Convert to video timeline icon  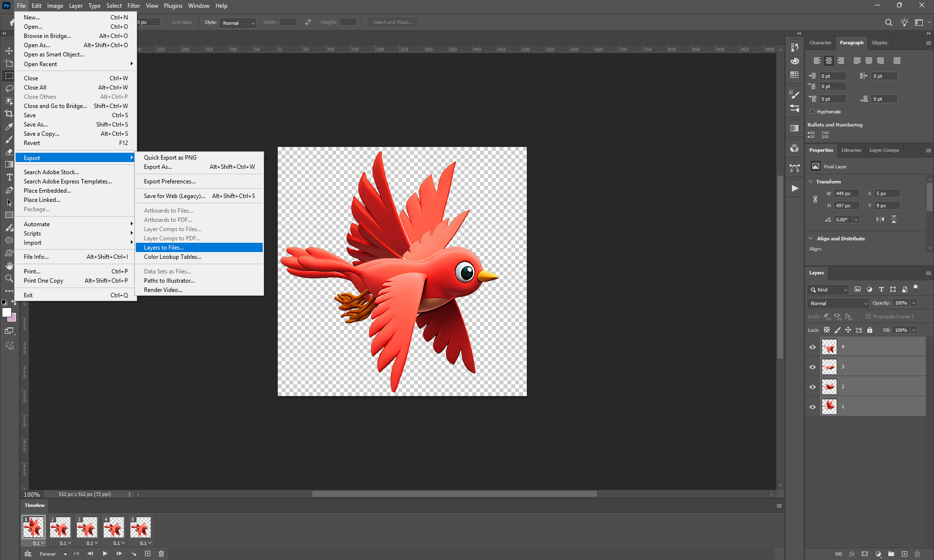click(28, 554)
